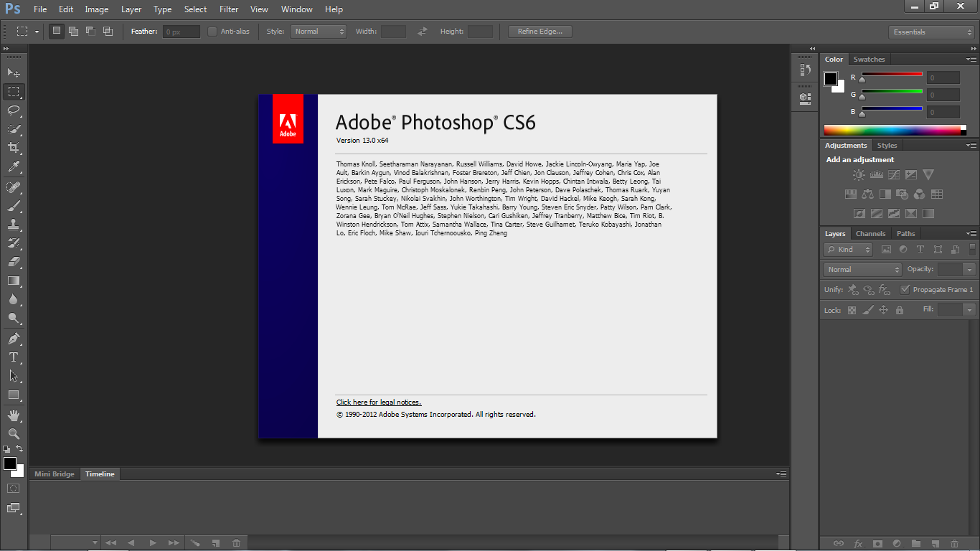Select the Eyedropper tool
The height and width of the screenshot is (551, 980).
point(14,166)
